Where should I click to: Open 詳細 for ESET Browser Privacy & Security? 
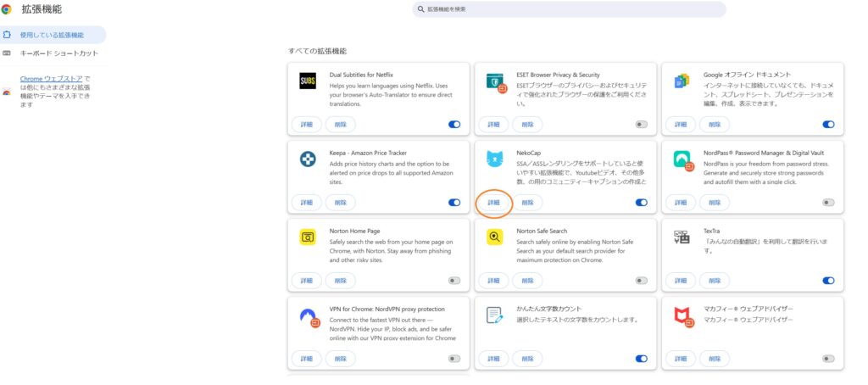coord(494,125)
